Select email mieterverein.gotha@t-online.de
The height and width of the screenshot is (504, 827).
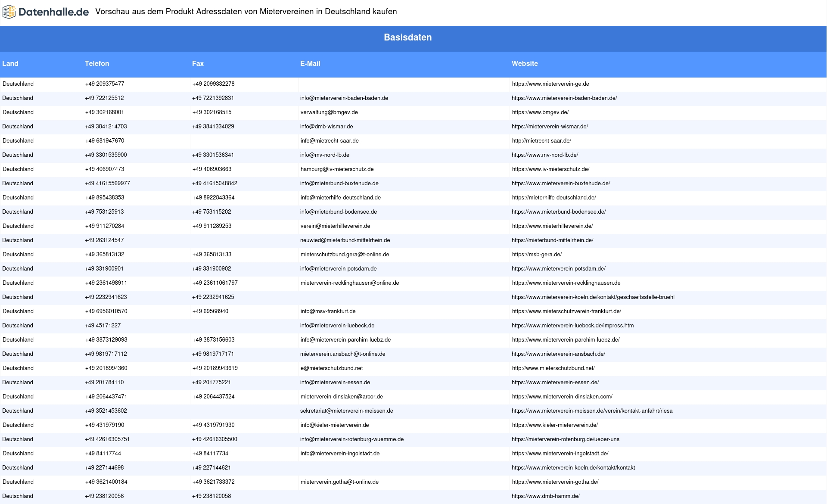[339, 482]
